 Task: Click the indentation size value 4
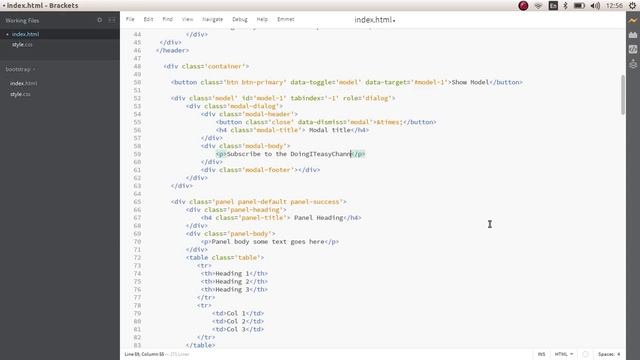(x=618, y=354)
